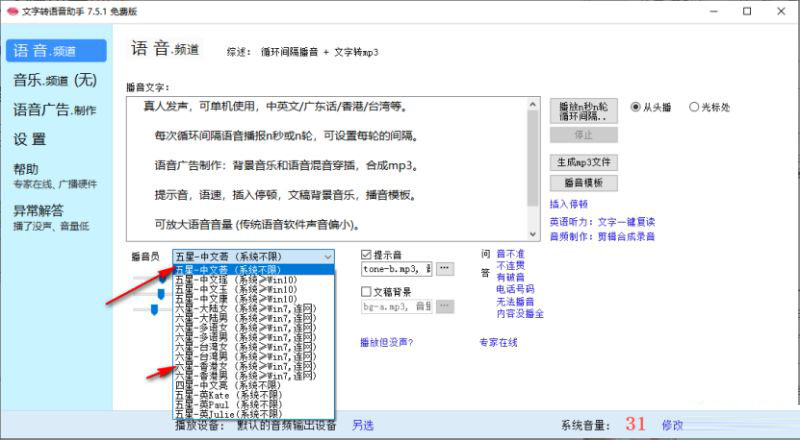Choose 六星-大陆男 voice option
This screenshot has width=800, height=440.
click(x=254, y=319)
